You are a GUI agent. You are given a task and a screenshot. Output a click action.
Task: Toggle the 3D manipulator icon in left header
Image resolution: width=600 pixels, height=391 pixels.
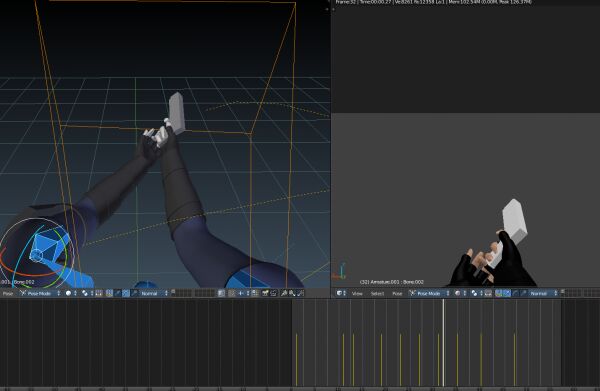109,293
